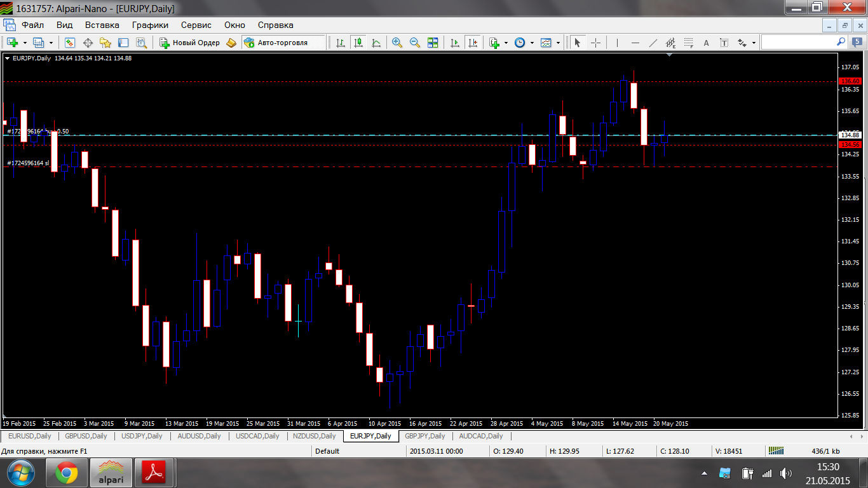
Task: Zoom in on the chart
Action: tap(397, 43)
